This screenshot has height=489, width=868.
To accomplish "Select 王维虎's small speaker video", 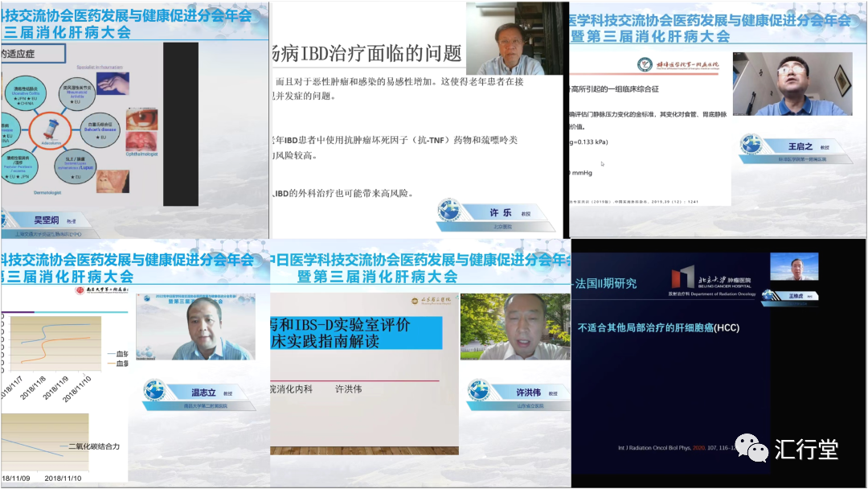I will point(794,266).
